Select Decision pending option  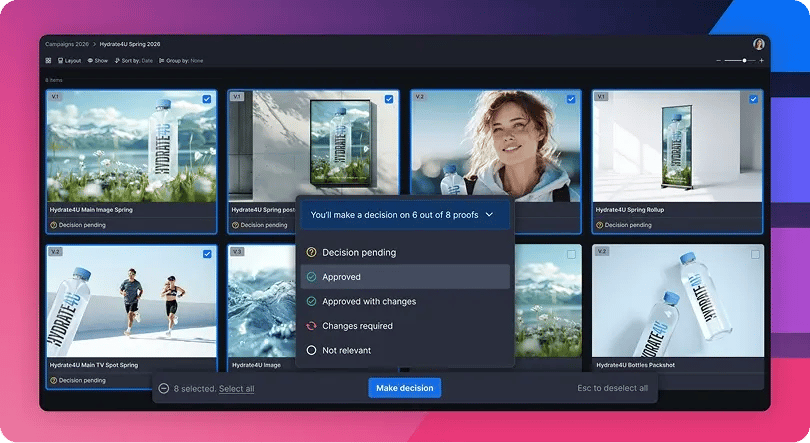click(x=405, y=252)
